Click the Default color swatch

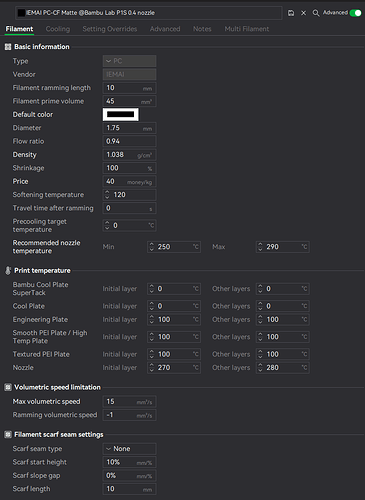(121, 115)
